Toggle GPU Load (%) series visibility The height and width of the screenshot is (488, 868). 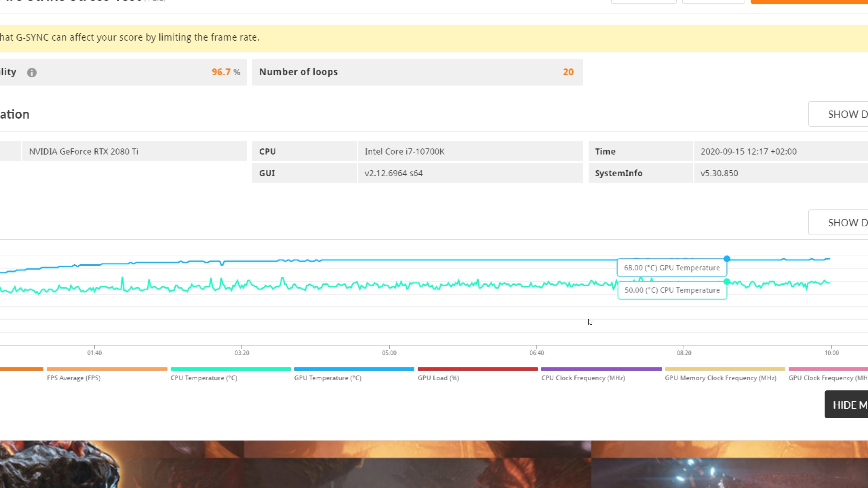438,378
